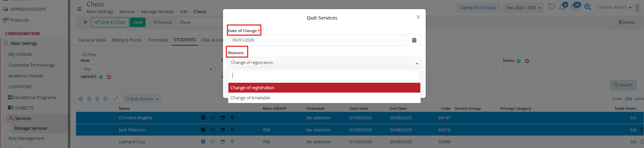Viewport: 644px width, 148px height.
Task: Click the calendar icon for Leonard Cruz
Action: pos(223,142)
